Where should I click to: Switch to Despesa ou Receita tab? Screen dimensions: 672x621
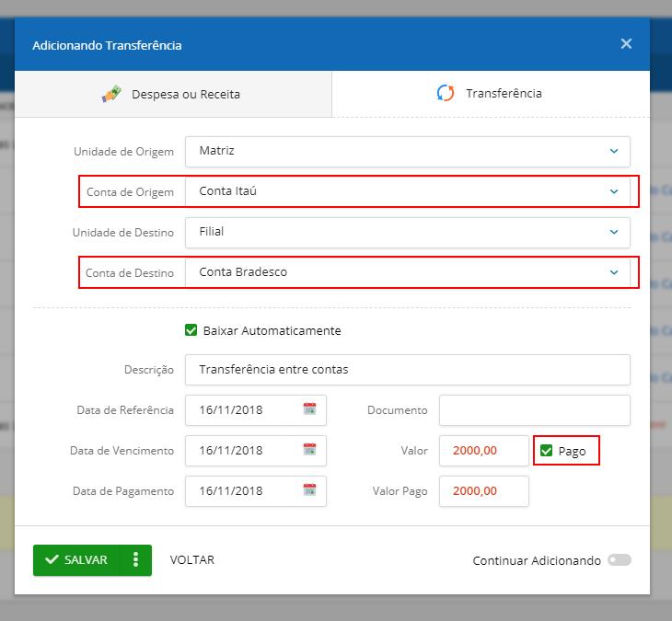pyautogui.click(x=173, y=94)
